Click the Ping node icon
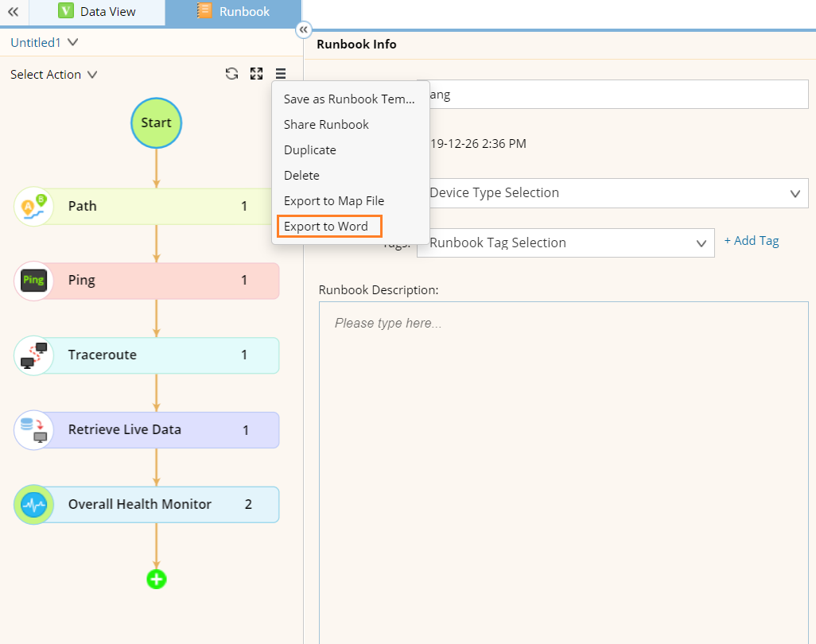This screenshot has width=816, height=644. click(33, 281)
